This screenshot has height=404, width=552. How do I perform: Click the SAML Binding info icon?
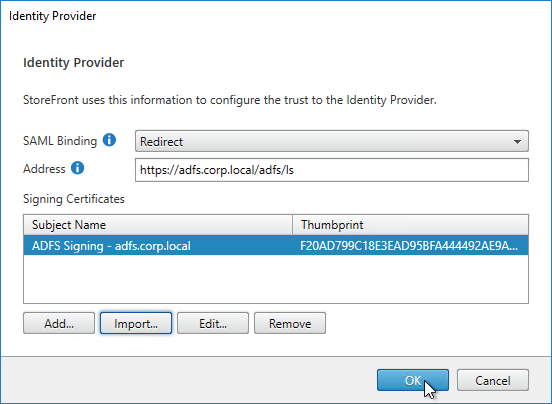point(109,140)
